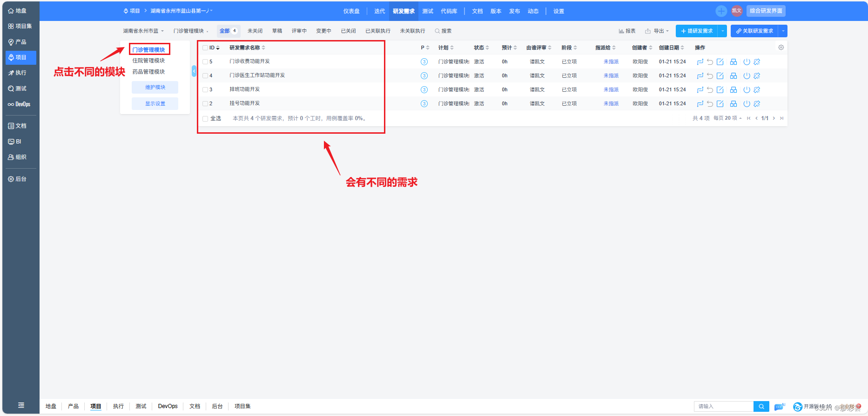Viewport: 868px width, 416px height.
Task: Click priority 3 badge for 排班功能开发
Action: pos(424,89)
